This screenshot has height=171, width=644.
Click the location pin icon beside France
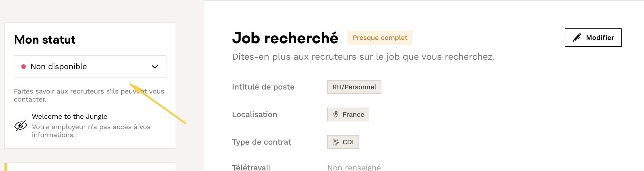[x=335, y=114]
